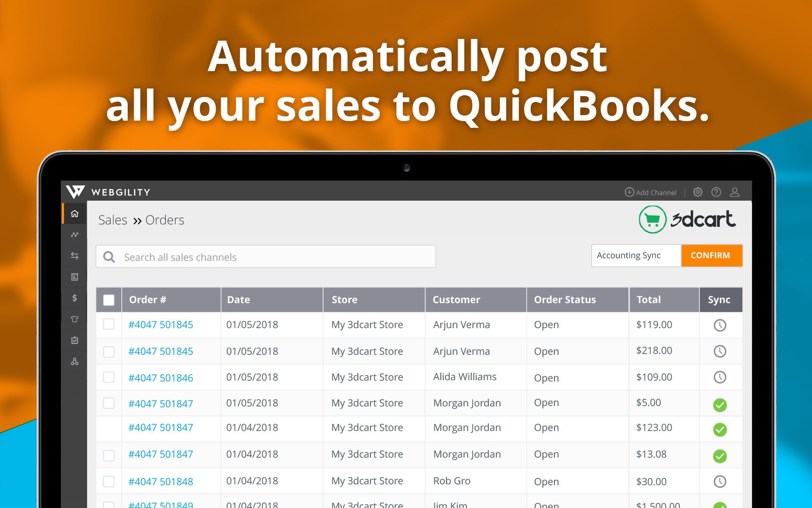Open the document list sidebar icon
812x508 pixels.
pos(74,277)
